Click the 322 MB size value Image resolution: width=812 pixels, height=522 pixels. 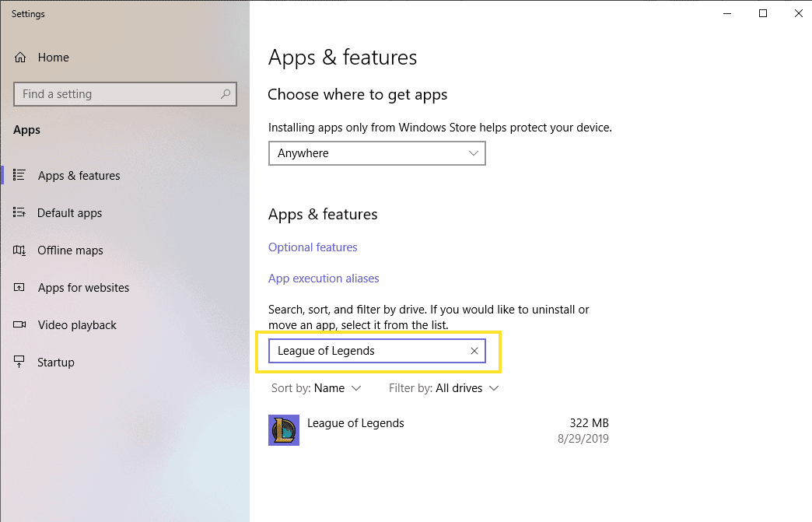pos(589,423)
